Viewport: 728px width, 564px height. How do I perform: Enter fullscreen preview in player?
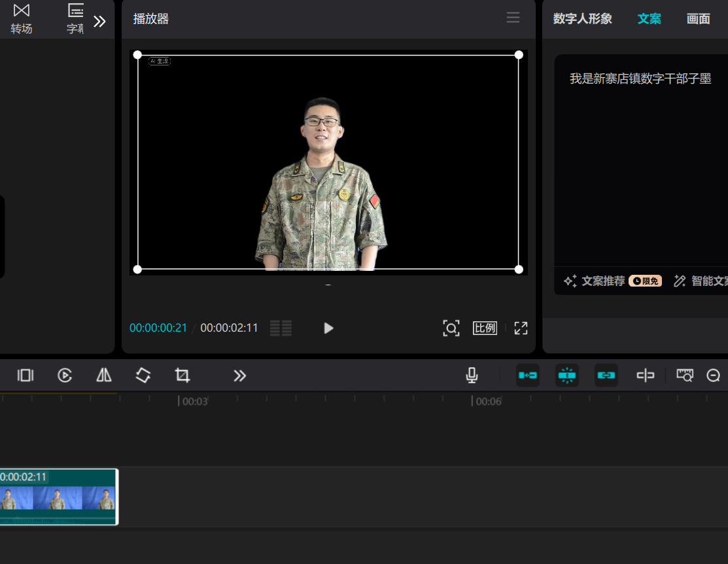click(x=521, y=328)
